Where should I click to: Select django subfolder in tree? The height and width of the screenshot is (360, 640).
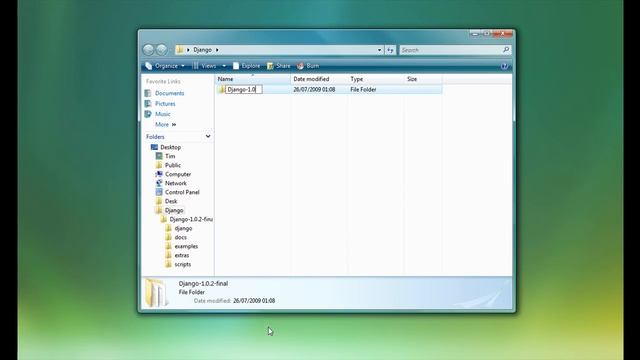click(183, 228)
